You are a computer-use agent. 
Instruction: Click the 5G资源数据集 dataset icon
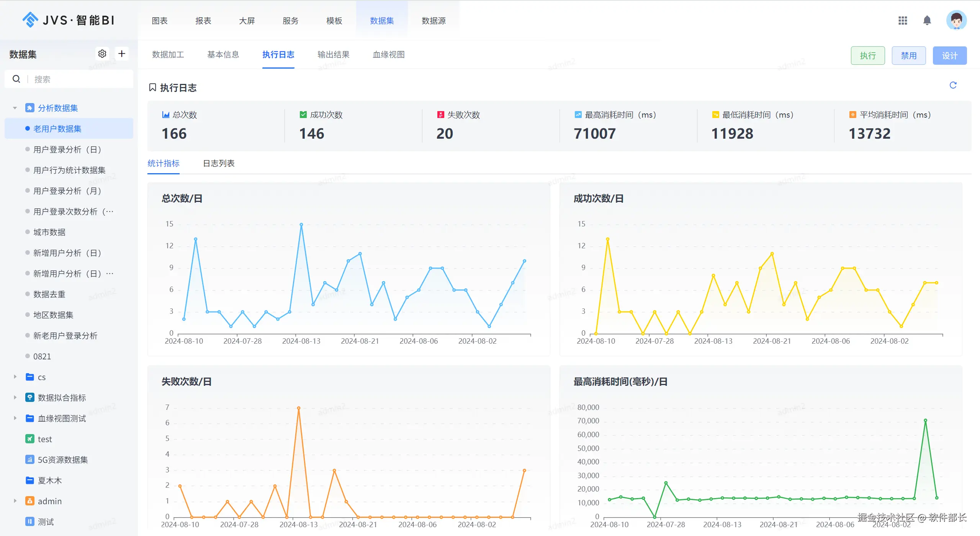[x=29, y=459]
